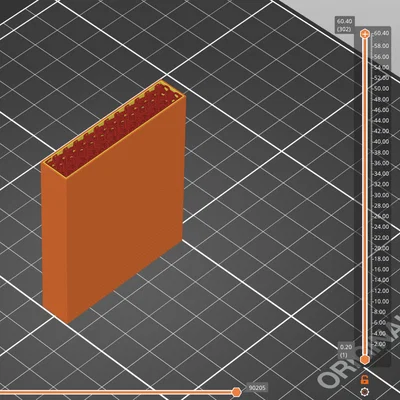Screen dimensions: 400x400
Task: Click the lower layer slider thumb near 0.20
Action: click(x=365, y=359)
